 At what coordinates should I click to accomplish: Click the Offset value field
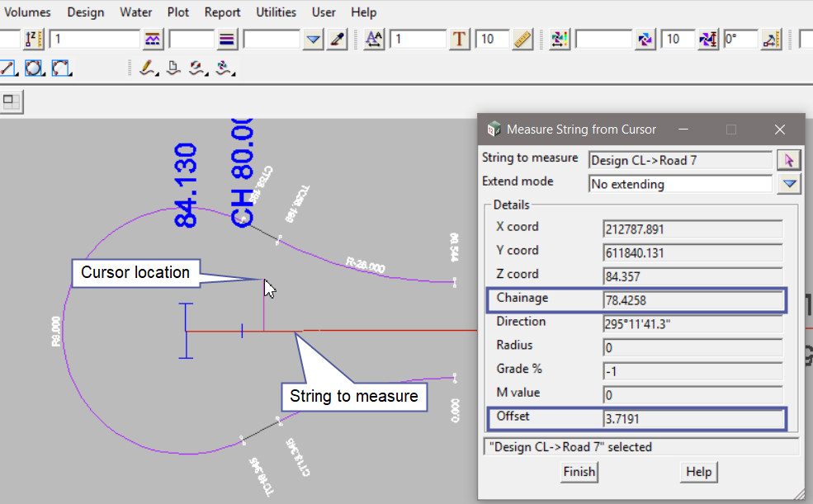(x=692, y=419)
